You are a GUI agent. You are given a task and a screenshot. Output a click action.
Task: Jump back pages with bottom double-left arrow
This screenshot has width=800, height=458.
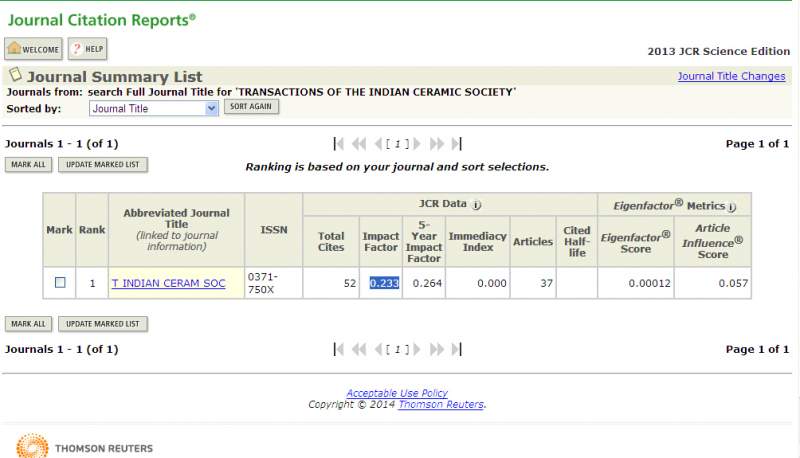tap(359, 349)
